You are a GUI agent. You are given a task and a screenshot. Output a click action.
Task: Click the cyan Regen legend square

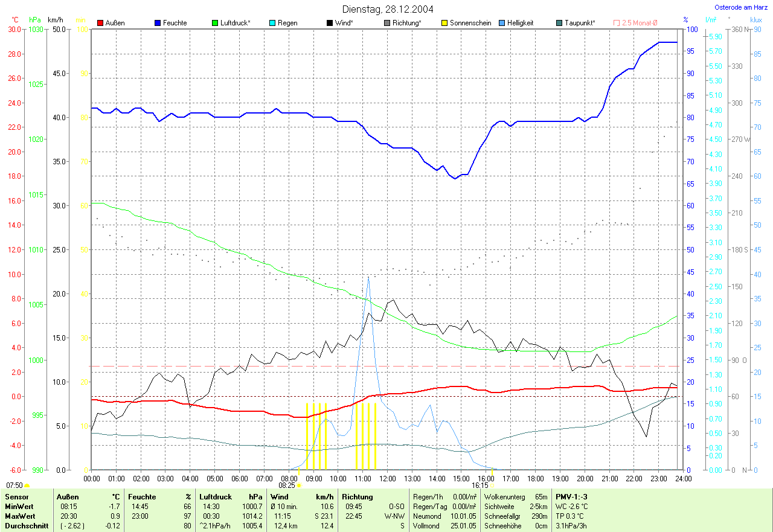[x=272, y=23]
